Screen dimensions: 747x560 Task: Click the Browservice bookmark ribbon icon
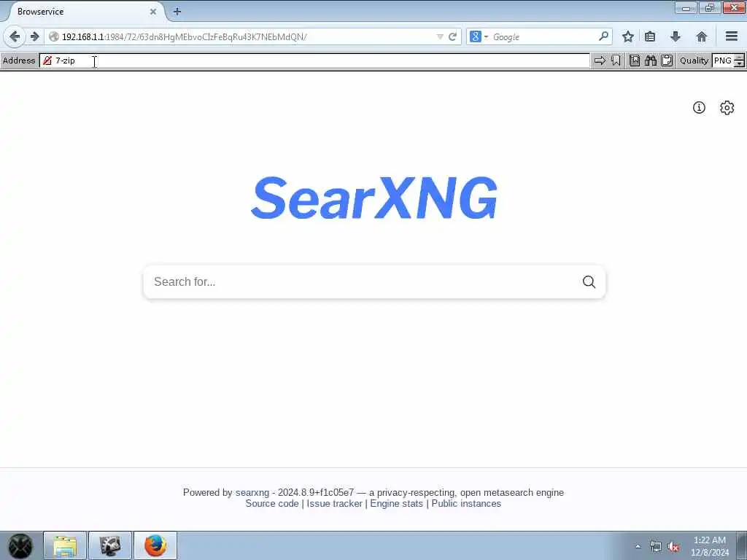point(616,61)
